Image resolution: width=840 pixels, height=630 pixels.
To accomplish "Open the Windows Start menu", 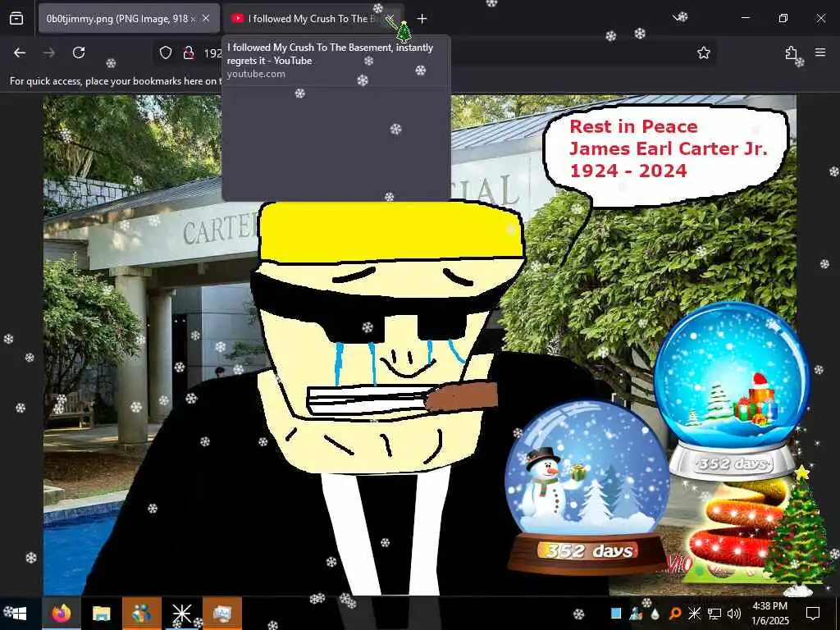I will coord(19,613).
